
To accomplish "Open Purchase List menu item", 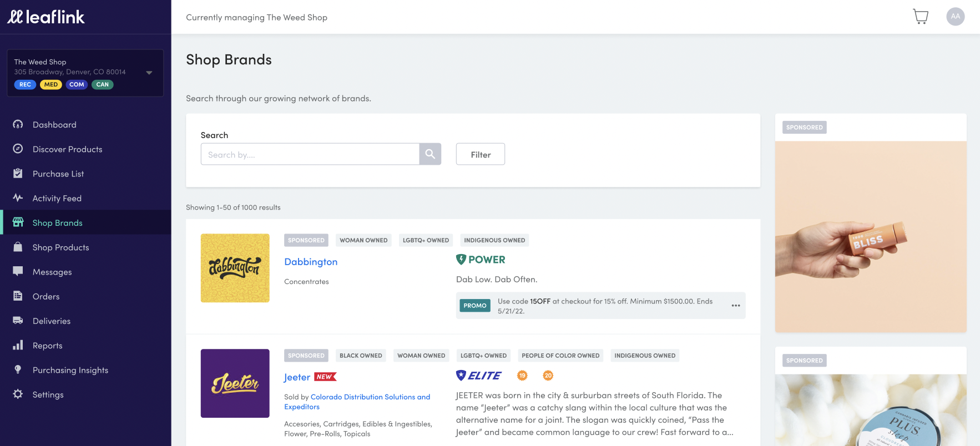I will [x=58, y=173].
